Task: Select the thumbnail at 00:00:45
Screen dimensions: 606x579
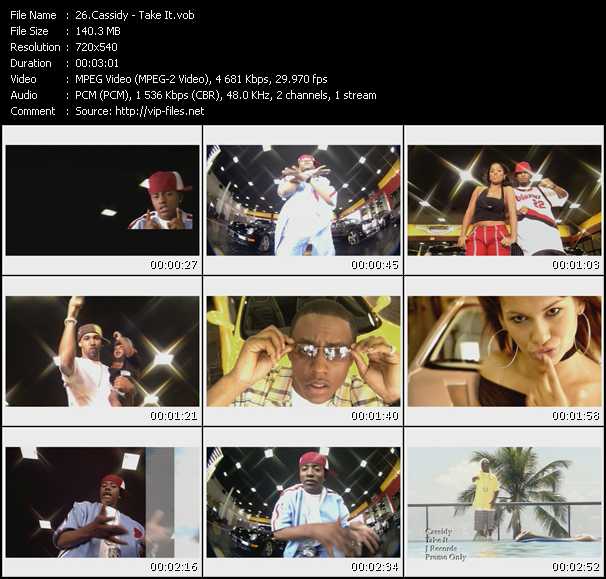Action: 303,200
